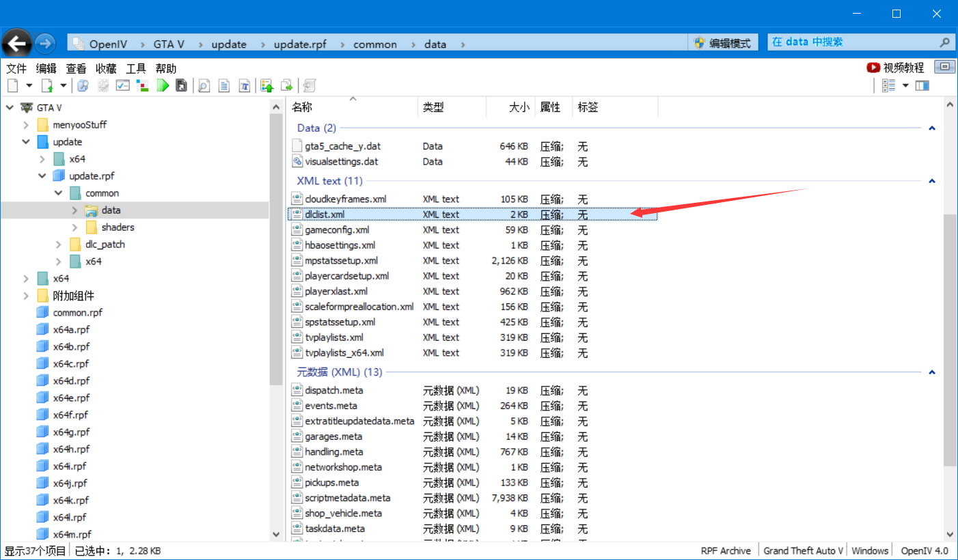Click the 编辑模式 button

[x=723, y=43]
